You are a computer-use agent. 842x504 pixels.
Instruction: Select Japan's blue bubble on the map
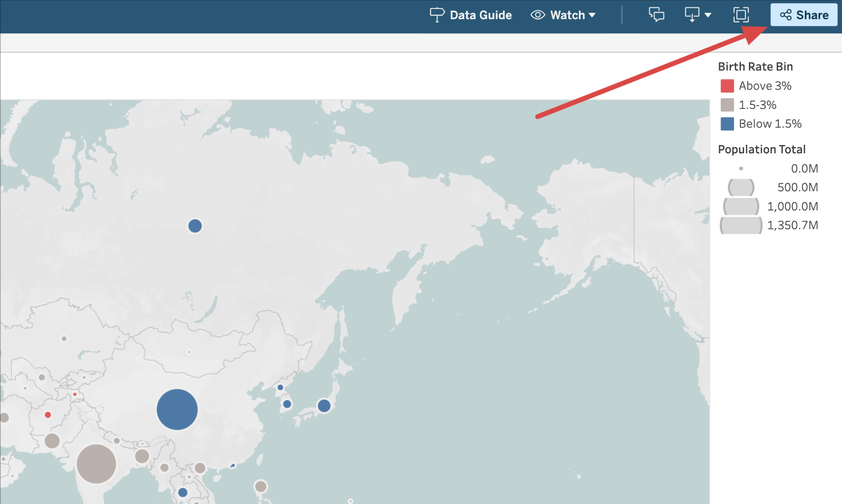[x=324, y=406]
